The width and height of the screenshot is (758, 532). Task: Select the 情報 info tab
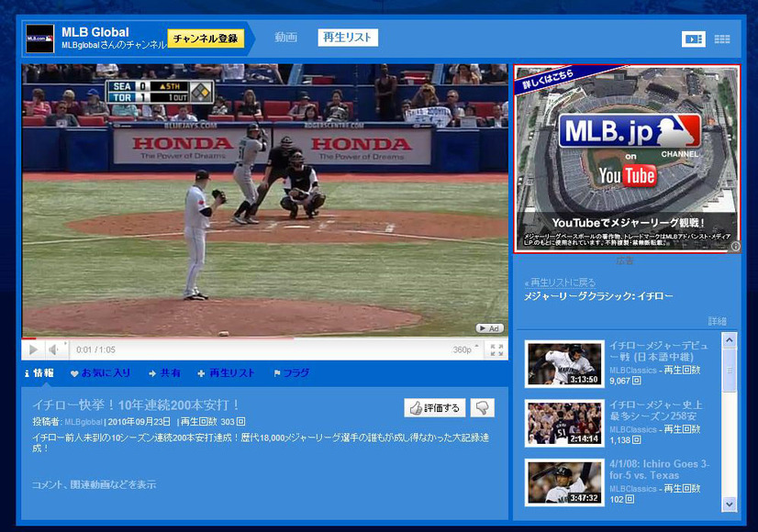coord(39,373)
